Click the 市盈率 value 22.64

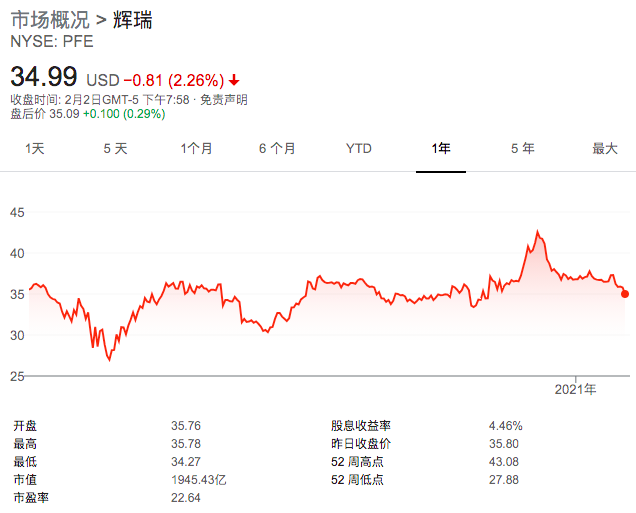point(186,498)
